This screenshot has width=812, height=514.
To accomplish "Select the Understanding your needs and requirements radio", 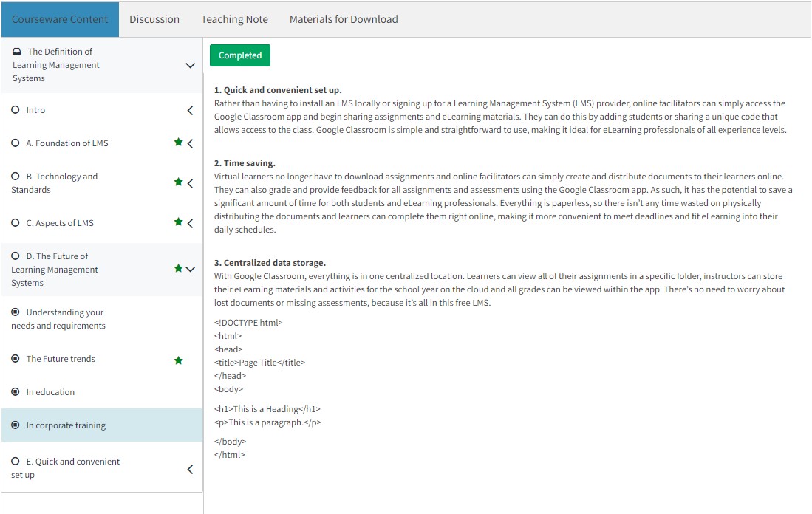I will (x=16, y=312).
